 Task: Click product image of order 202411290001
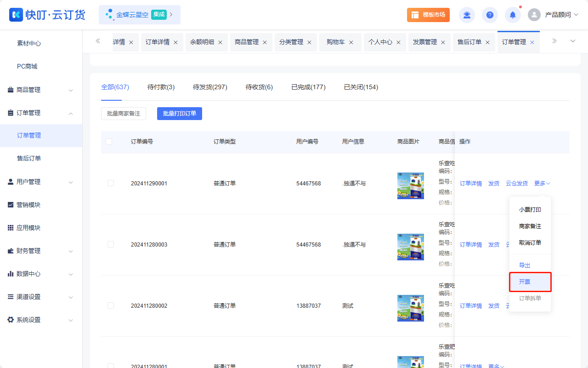tap(411, 186)
